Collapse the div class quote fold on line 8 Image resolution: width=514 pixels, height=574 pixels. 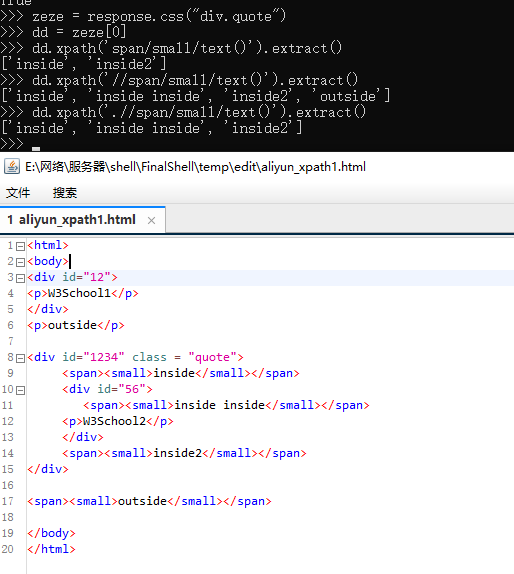coord(21,358)
